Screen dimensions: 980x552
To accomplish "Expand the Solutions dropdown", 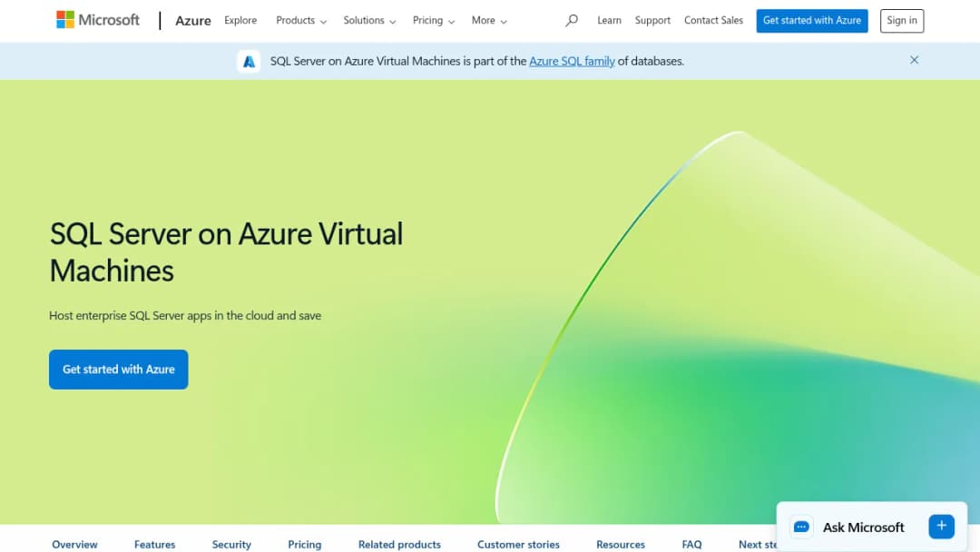I will (369, 21).
